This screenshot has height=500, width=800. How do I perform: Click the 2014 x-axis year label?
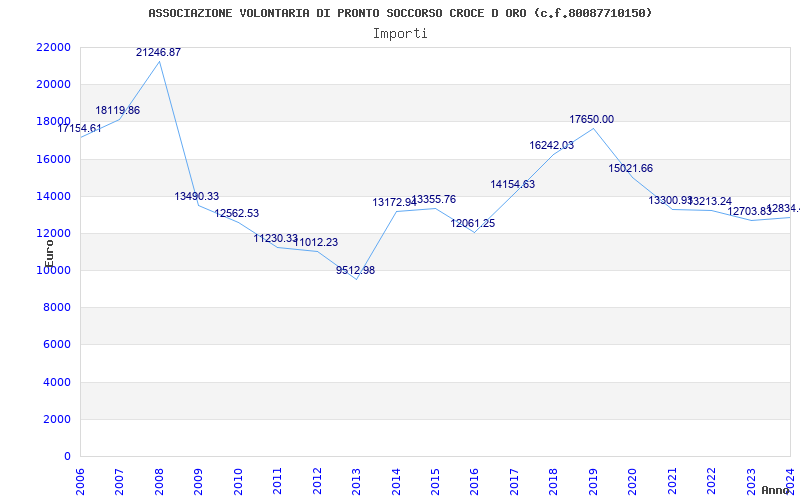396,481
